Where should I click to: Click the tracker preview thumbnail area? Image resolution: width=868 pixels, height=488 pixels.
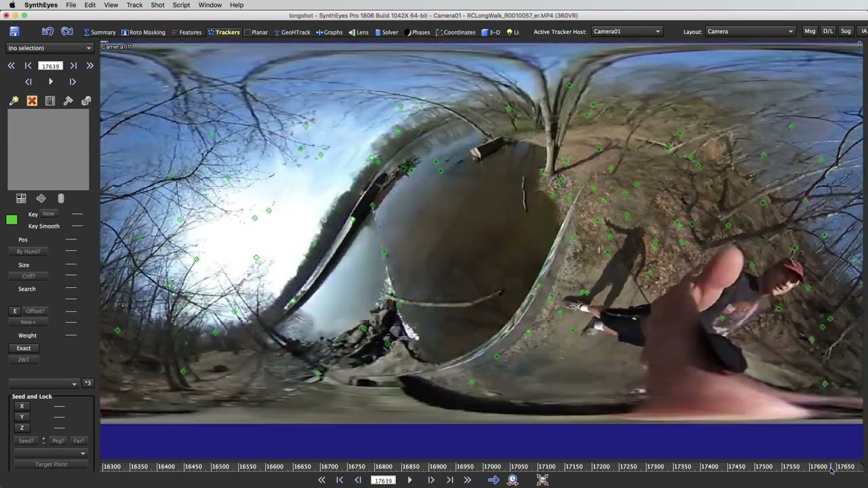(x=48, y=150)
